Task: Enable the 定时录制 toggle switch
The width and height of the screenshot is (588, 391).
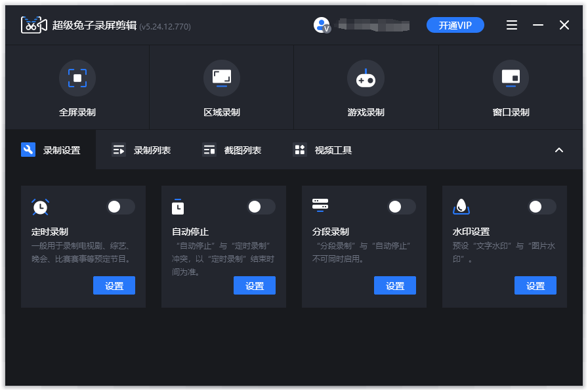Action: [x=121, y=207]
